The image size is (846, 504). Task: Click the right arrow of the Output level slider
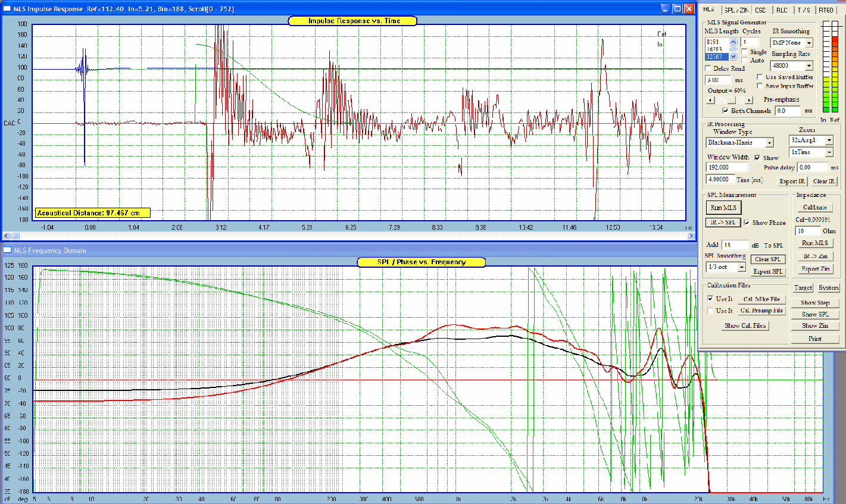tap(749, 100)
